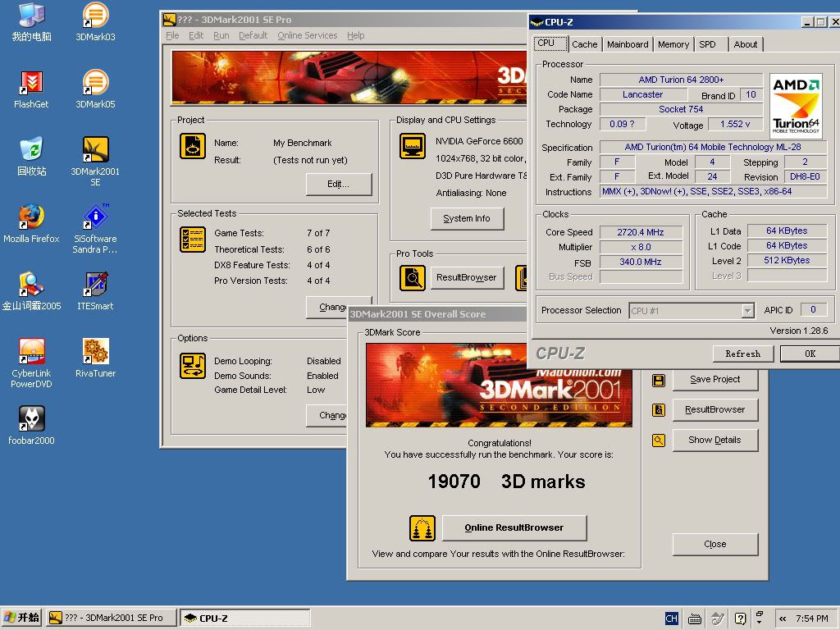The width and height of the screenshot is (840, 630).
Task: Switch to the Cache tab in CPU-Z
Action: pyautogui.click(x=584, y=44)
